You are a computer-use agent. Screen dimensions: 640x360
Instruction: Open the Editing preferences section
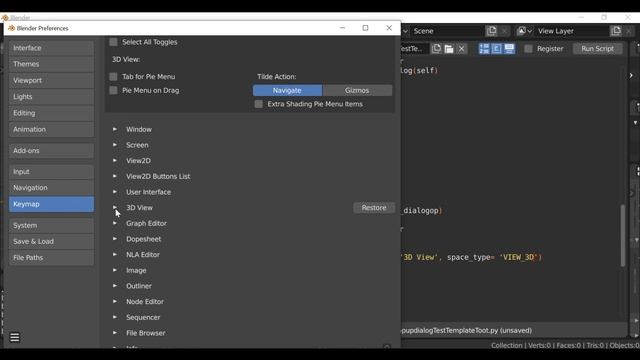51,113
